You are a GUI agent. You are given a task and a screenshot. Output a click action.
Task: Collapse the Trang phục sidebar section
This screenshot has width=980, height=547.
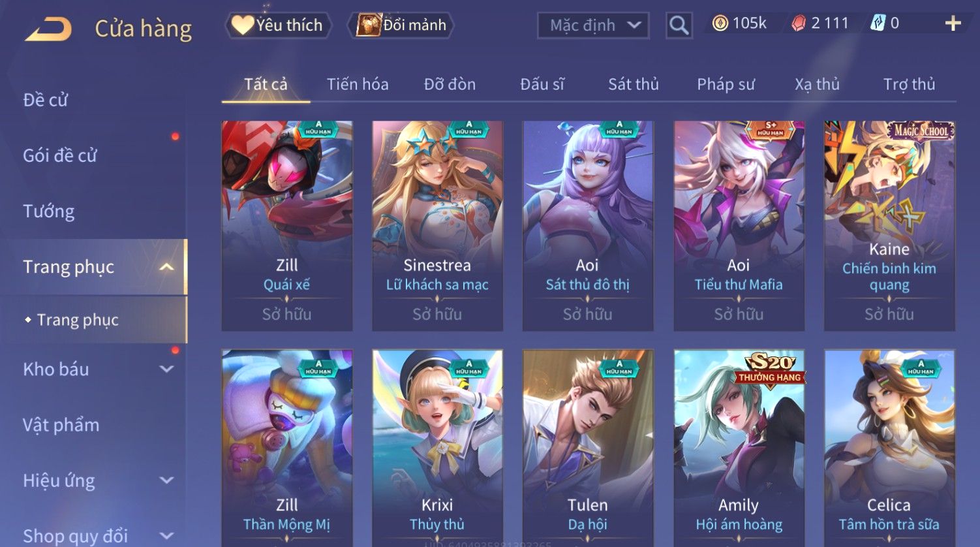pos(166,267)
